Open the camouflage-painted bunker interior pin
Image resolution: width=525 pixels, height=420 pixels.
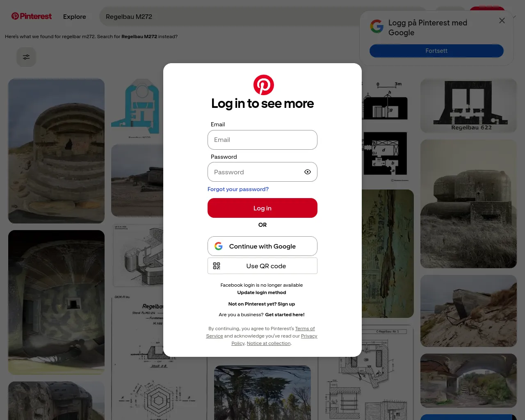(56, 302)
